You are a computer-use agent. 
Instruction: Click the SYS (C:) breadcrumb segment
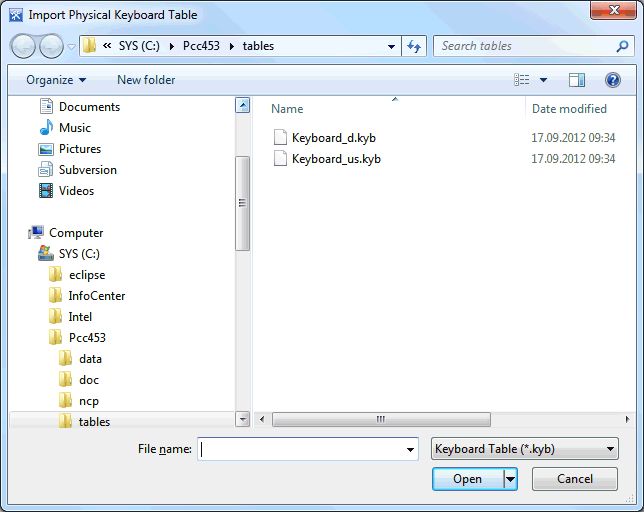[x=139, y=46]
